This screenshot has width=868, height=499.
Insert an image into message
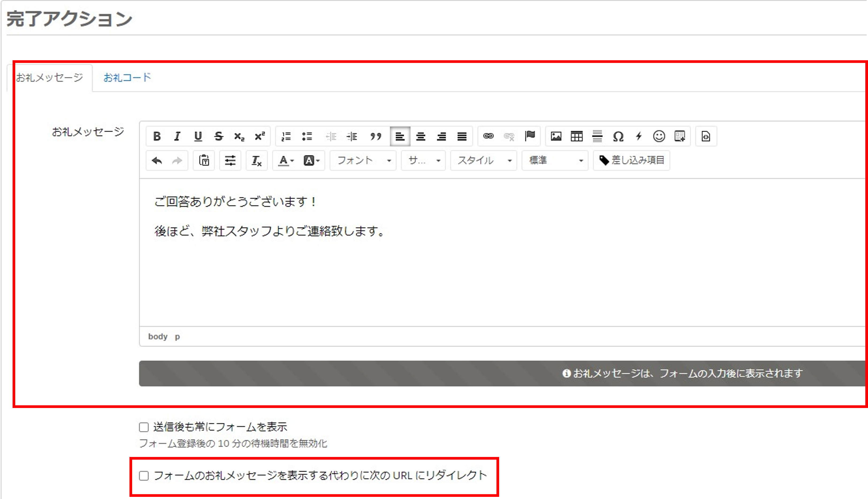click(556, 137)
